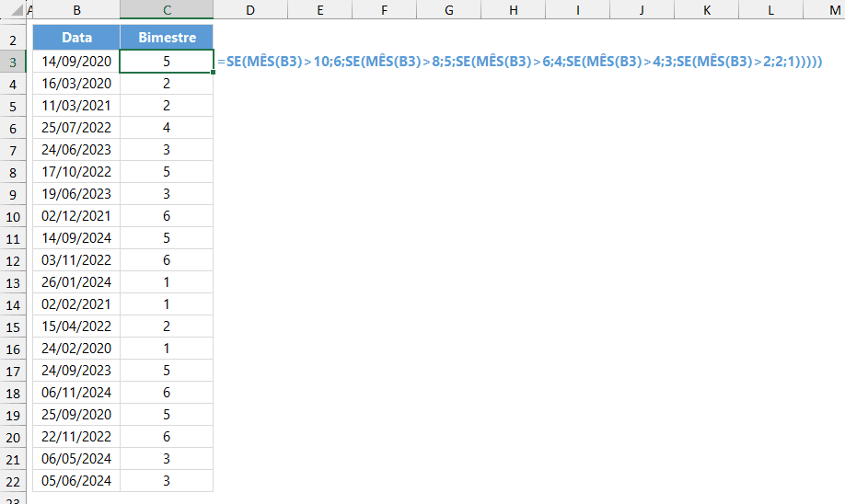Select cell with date 25/09/2020

pos(76,415)
